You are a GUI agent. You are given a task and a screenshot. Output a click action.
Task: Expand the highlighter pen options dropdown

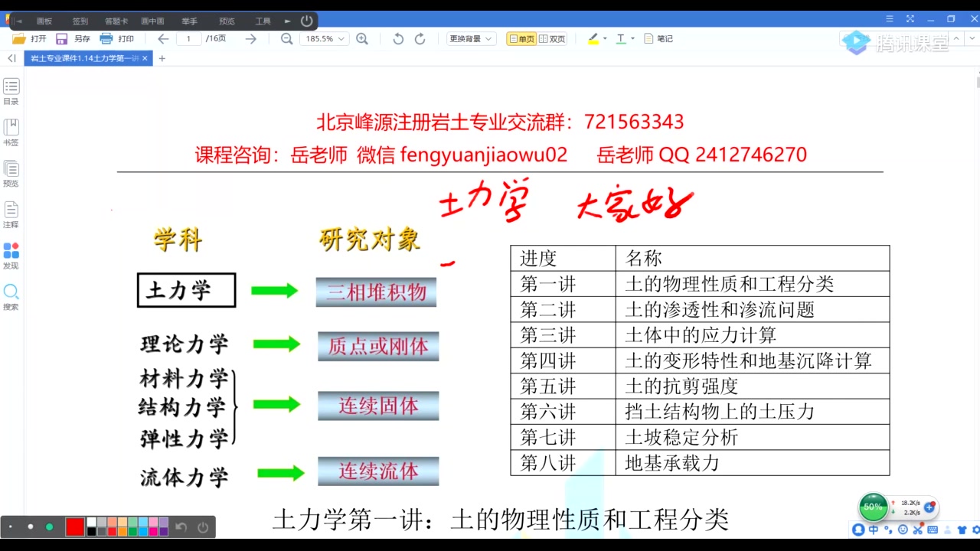[604, 38]
